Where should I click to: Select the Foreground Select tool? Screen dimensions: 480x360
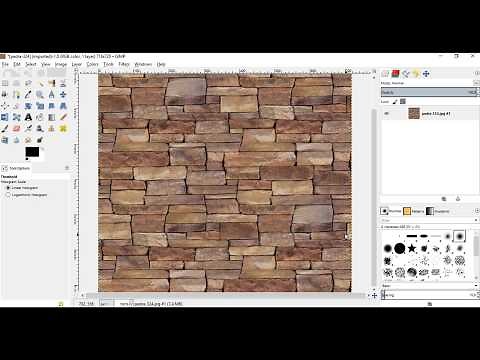[x=5, y=95]
